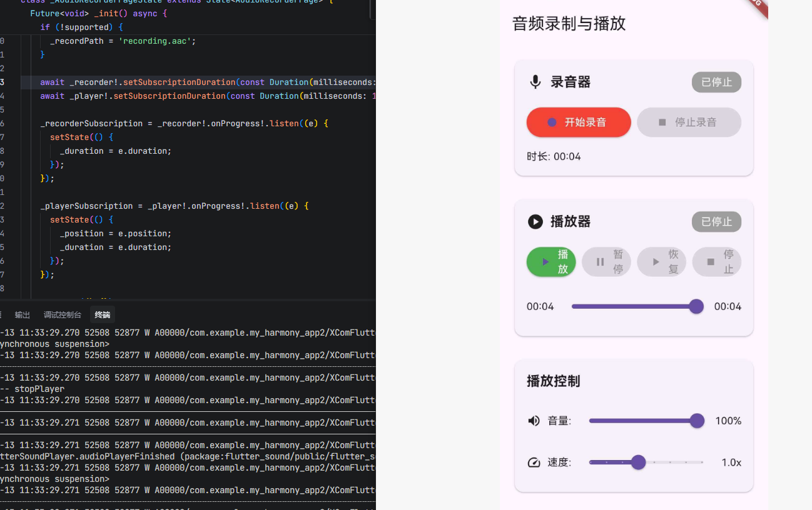Click the total 00:04 time right of slider

pos(728,306)
